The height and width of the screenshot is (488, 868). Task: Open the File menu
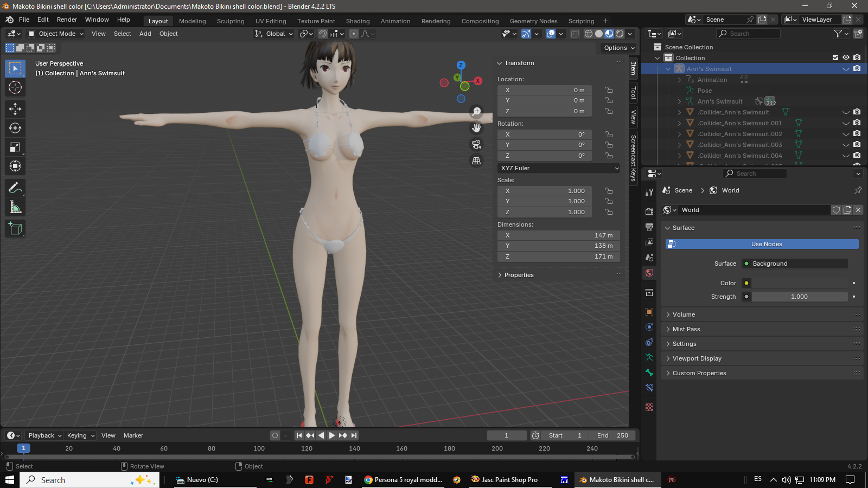(x=24, y=20)
